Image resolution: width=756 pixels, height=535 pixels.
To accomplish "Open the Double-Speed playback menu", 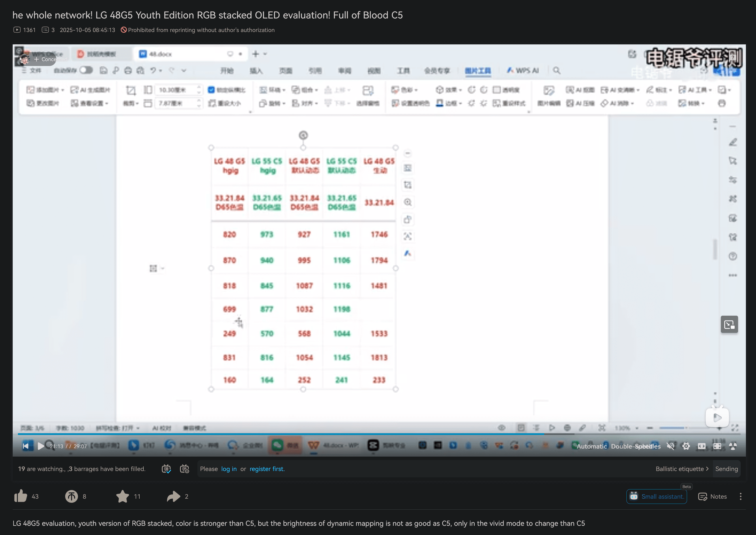I will [x=626, y=446].
